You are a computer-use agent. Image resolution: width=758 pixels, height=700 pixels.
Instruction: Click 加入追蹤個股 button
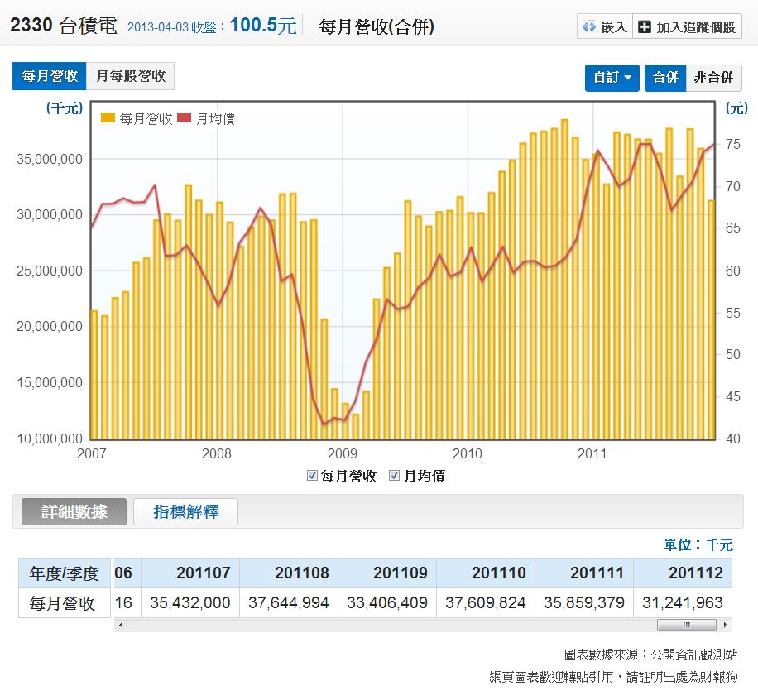coord(687,26)
